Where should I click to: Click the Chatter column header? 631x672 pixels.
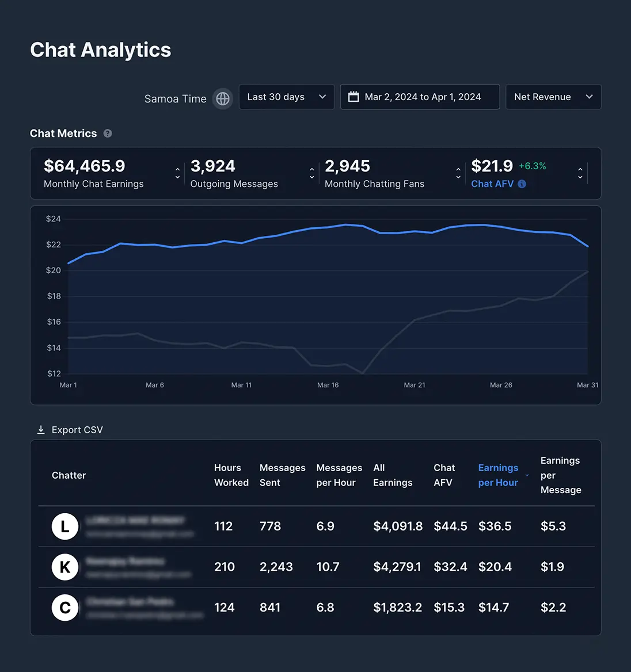point(69,475)
